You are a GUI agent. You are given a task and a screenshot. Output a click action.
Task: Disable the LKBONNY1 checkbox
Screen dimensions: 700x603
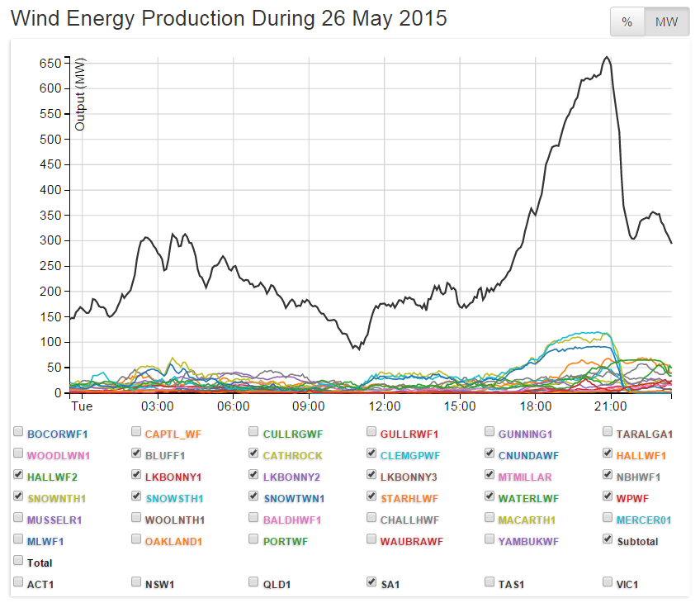136,476
